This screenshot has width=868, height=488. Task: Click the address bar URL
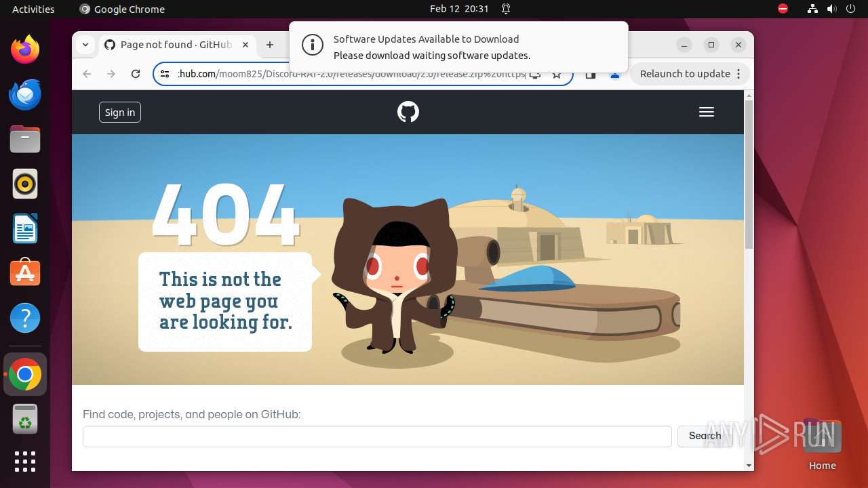pyautogui.click(x=351, y=74)
